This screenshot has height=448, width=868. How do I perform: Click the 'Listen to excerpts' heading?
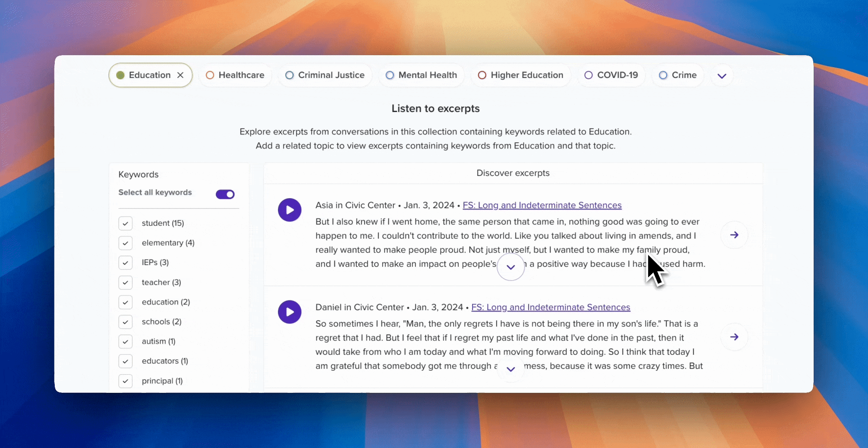coord(436,109)
